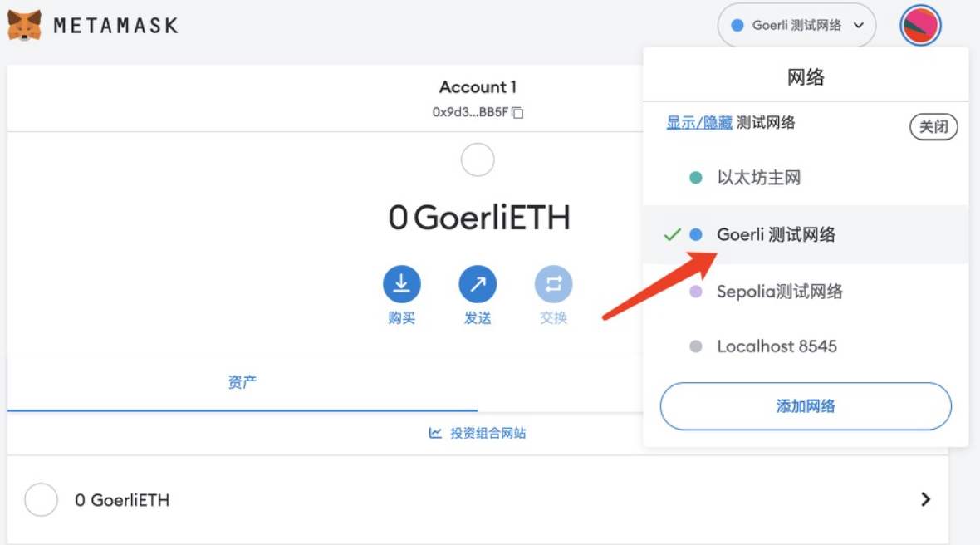Click the Swap icon button
Screen dimensions: 980x545
click(553, 284)
